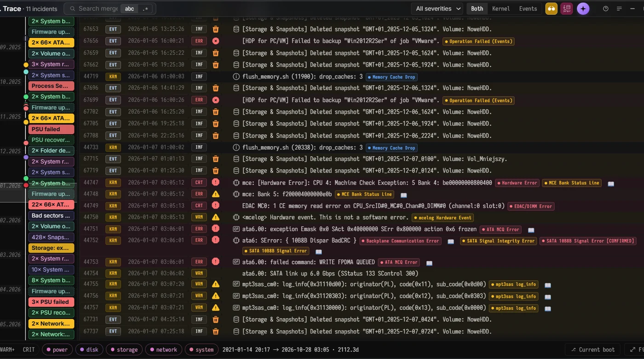
Task: Click the purple sparkle assistant button
Action: pyautogui.click(x=583, y=9)
